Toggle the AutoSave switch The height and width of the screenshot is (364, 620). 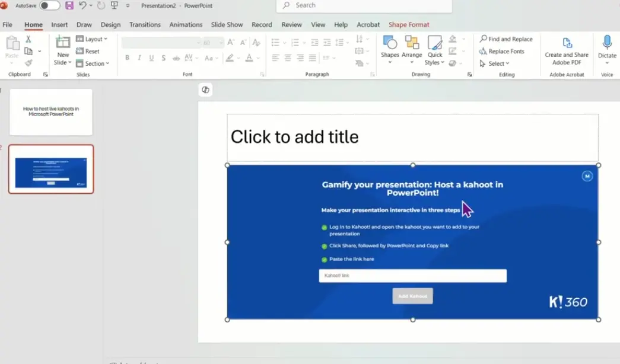pyautogui.click(x=49, y=5)
